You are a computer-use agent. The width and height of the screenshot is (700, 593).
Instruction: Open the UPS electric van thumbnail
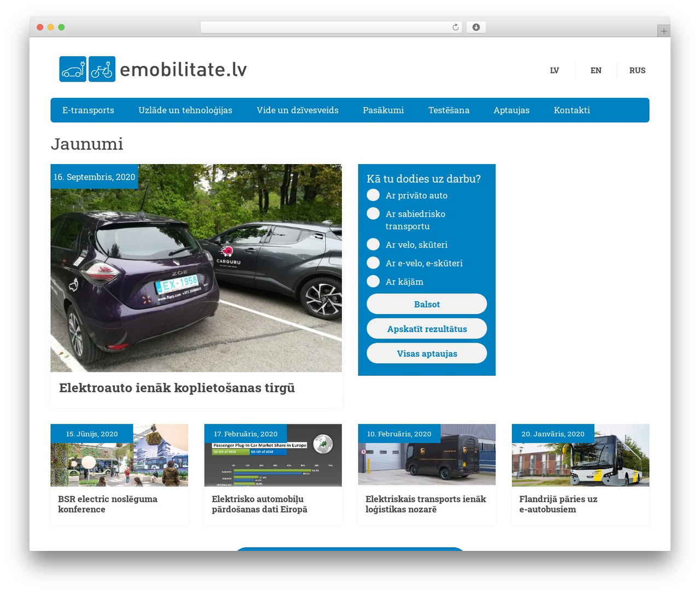click(x=427, y=455)
